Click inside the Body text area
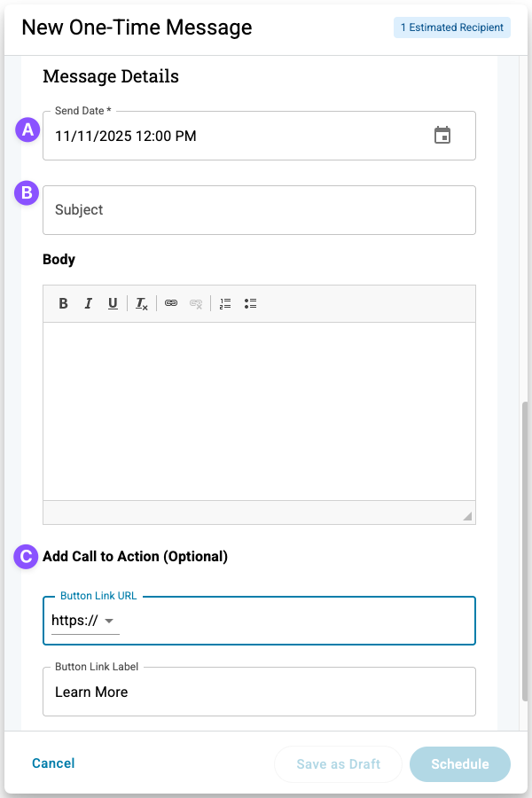 [259, 411]
